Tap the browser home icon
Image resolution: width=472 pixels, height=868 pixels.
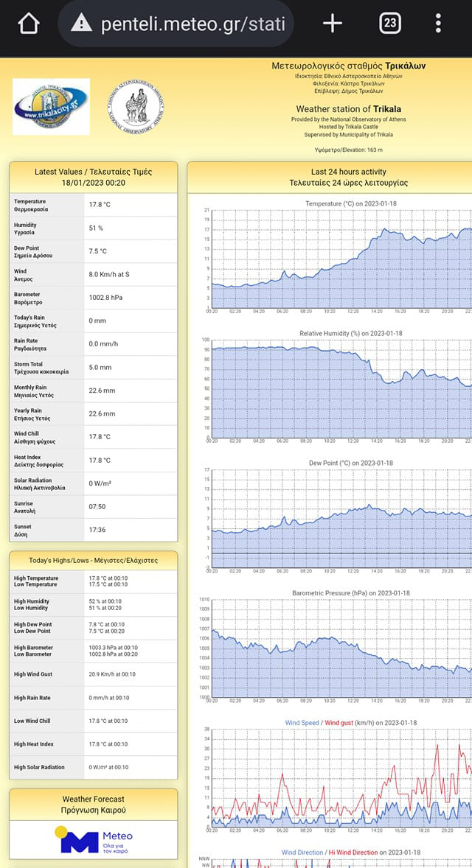click(x=28, y=24)
